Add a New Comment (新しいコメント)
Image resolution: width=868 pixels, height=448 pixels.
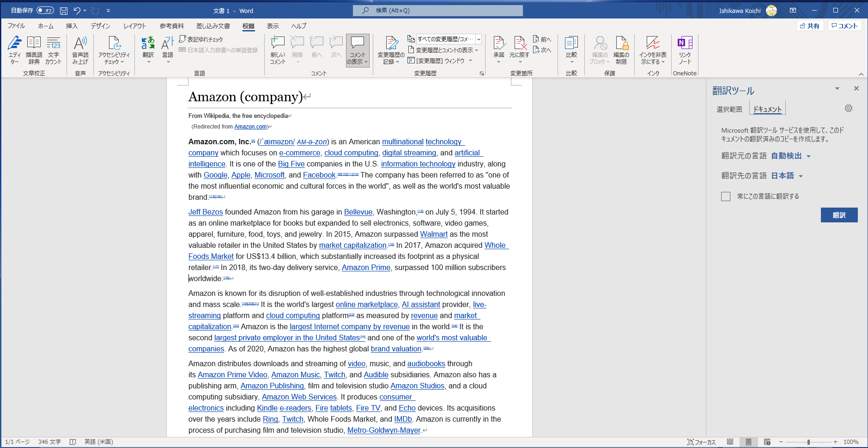tap(278, 50)
